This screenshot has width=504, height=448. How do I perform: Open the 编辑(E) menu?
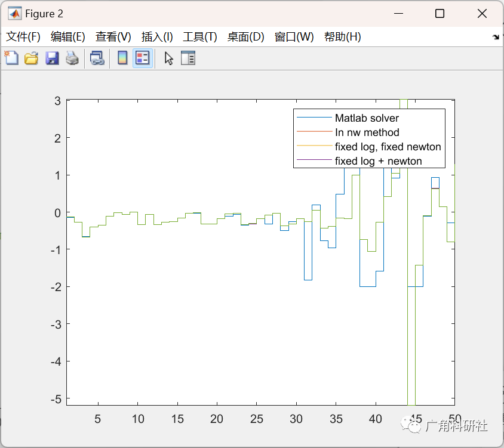(68, 36)
